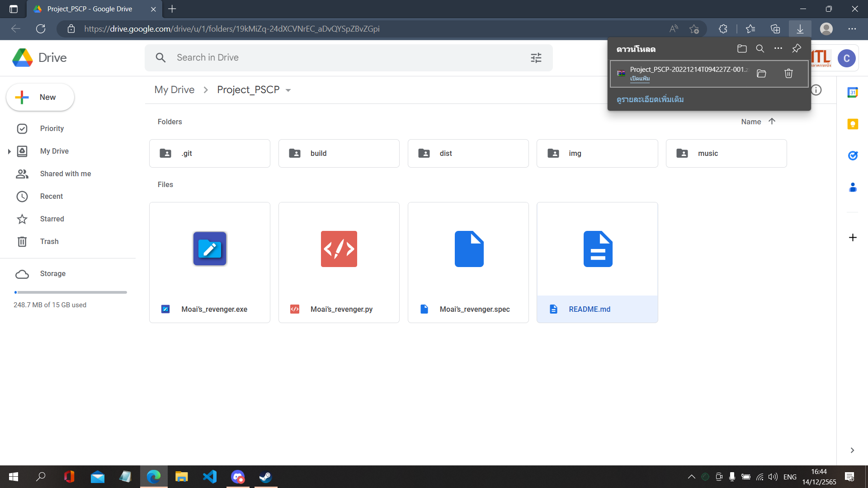Open Google Tasks side panel
Viewport: 868px width, 488px height.
point(853,155)
